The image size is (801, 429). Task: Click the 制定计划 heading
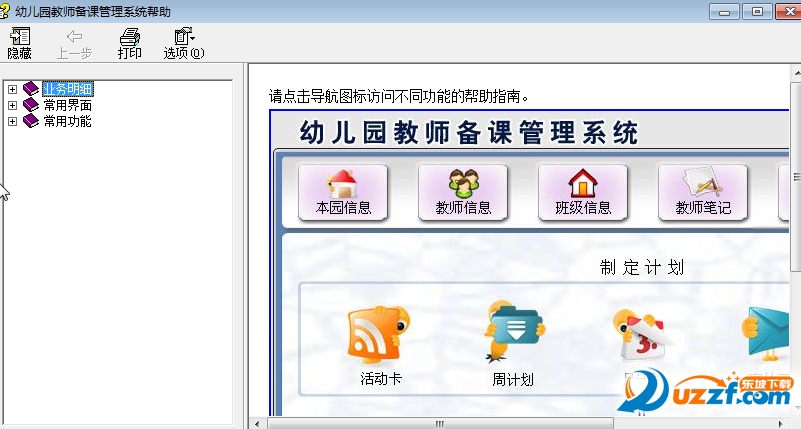point(642,267)
